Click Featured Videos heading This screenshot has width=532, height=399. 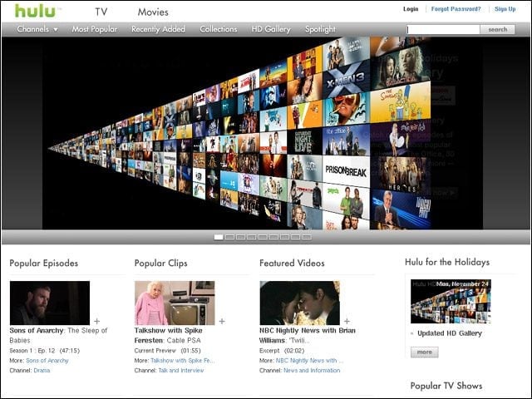292,264
